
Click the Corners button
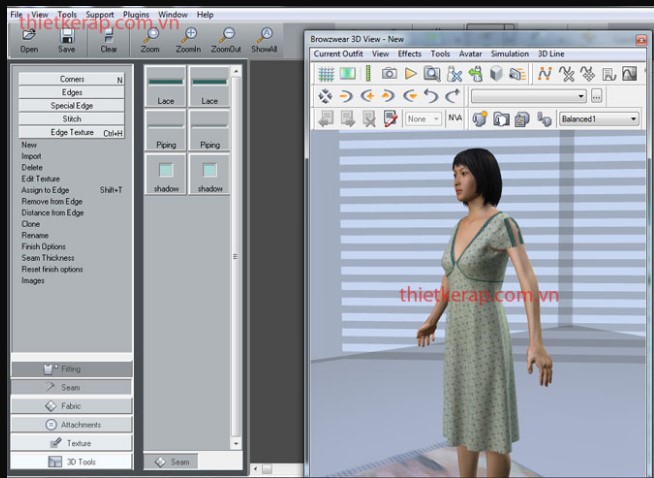[x=71, y=79]
